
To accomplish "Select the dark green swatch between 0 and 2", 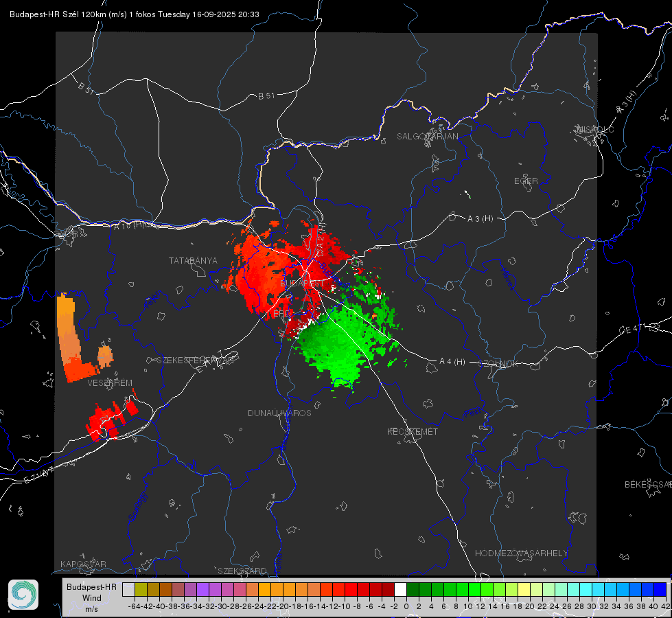I will point(413,590).
